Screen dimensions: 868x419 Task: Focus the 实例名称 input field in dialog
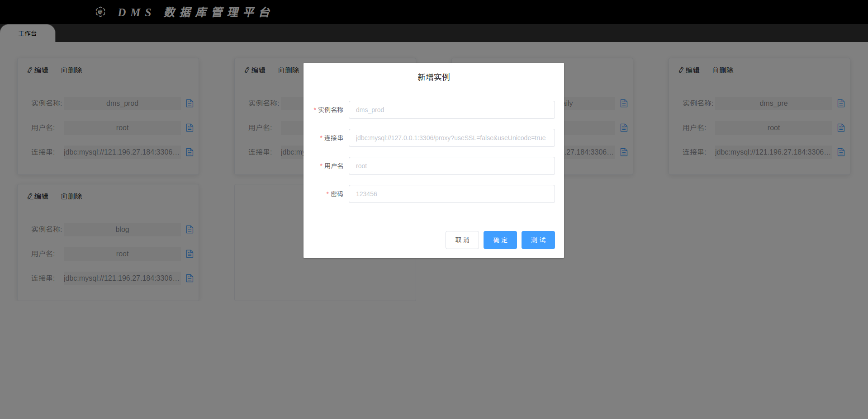point(451,110)
